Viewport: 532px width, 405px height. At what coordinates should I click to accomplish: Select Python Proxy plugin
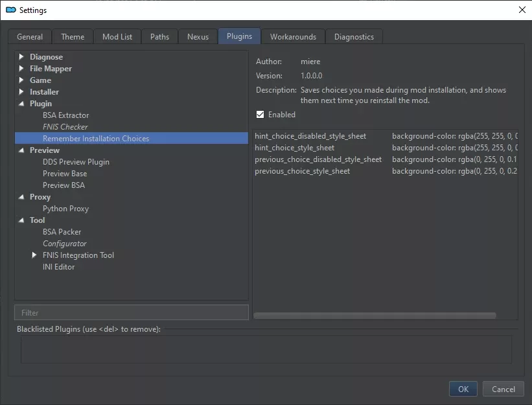tap(66, 209)
